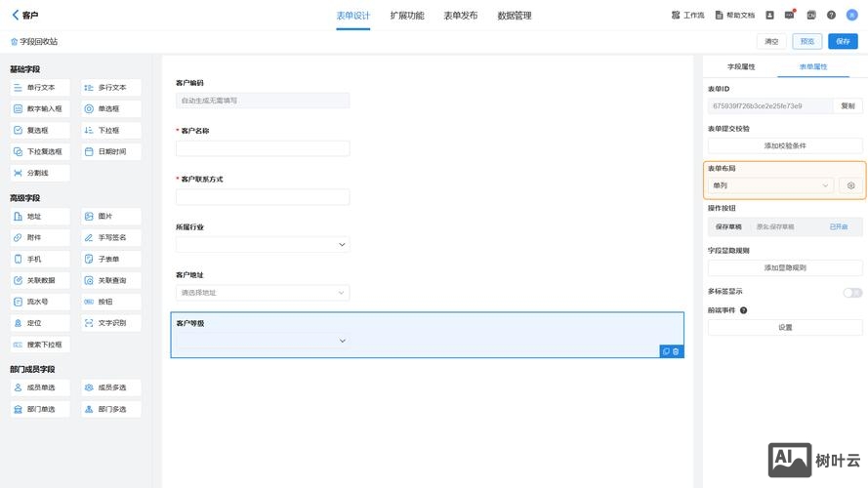Open the 客户地址 address selector
868x488 pixels.
point(263,293)
